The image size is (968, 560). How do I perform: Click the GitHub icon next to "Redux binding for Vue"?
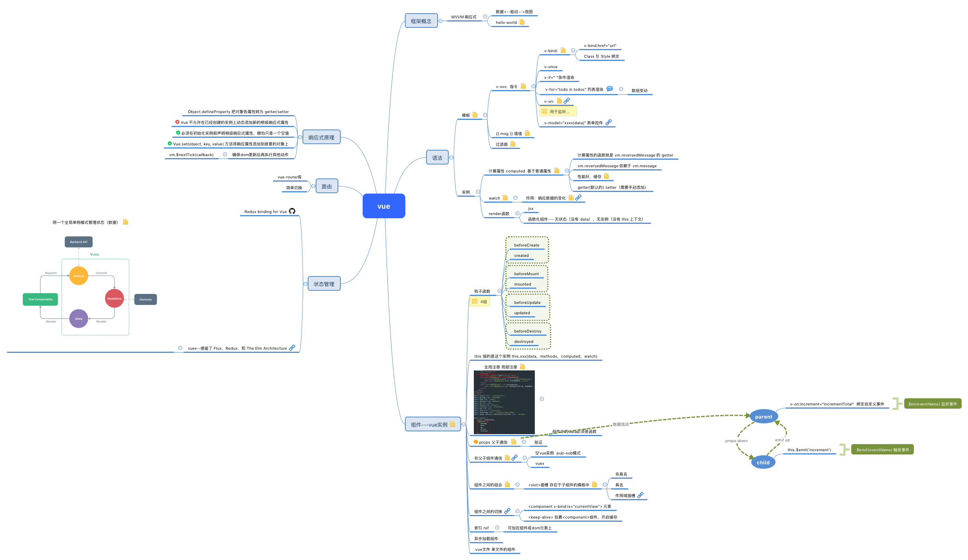click(x=293, y=211)
